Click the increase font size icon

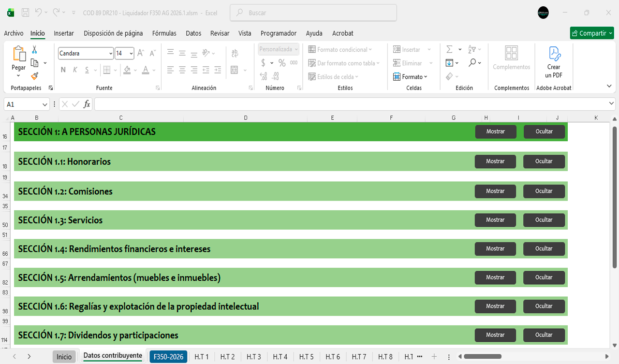(140, 53)
